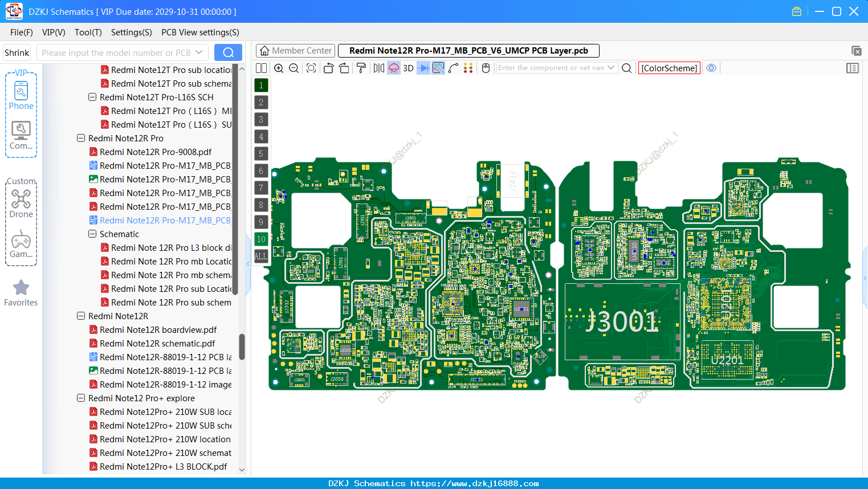The height and width of the screenshot is (489, 868).
Task: Select PCB layer 2
Action: pyautogui.click(x=261, y=102)
